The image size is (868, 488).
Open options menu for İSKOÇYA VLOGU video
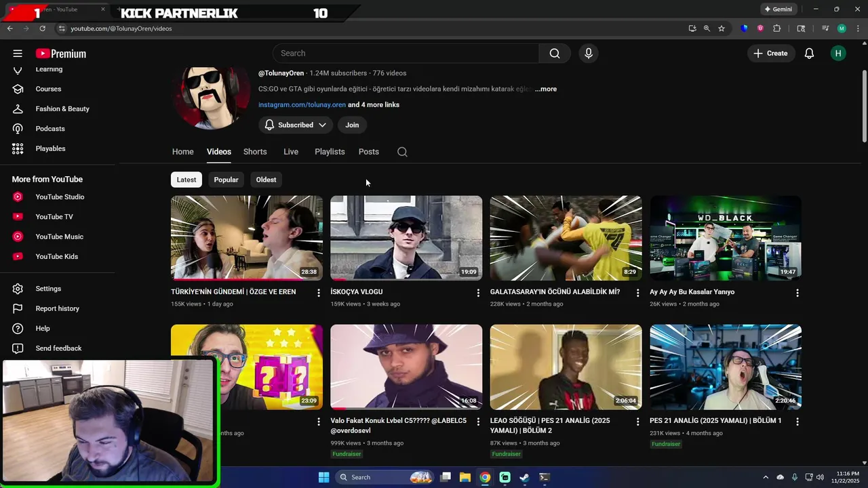478,293
